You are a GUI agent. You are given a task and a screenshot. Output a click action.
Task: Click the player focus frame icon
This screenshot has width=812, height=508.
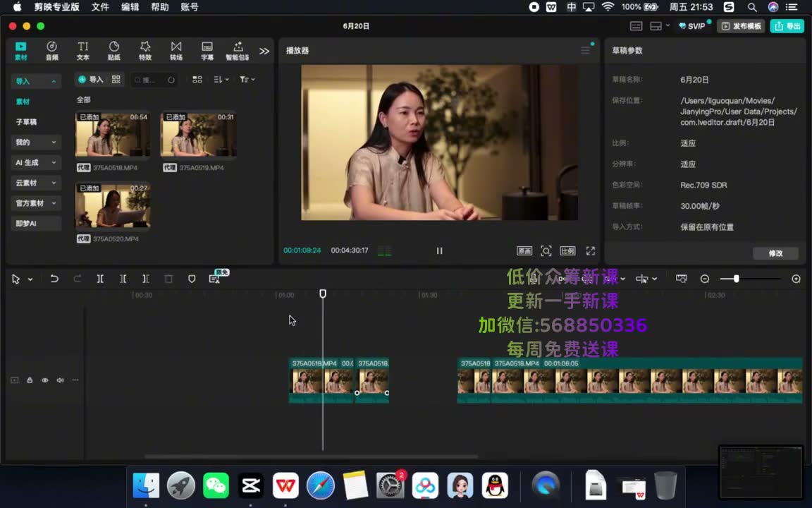click(x=546, y=251)
